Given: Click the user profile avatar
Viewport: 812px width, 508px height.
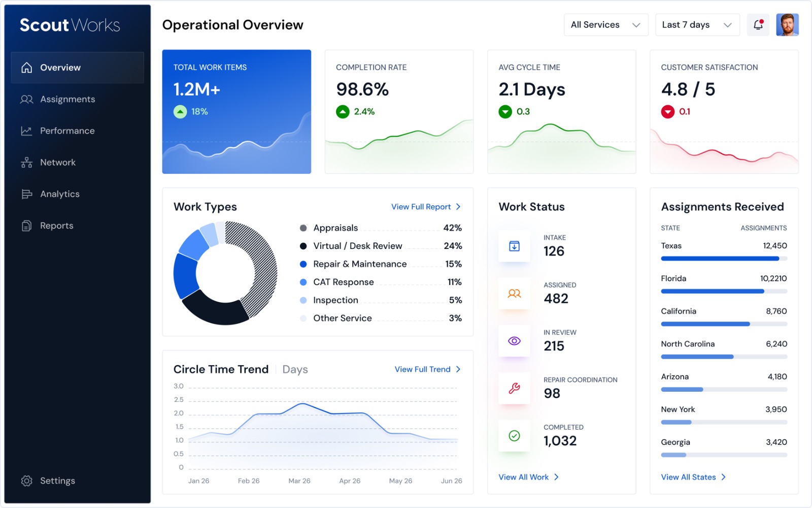Looking at the screenshot, I should click(787, 24).
